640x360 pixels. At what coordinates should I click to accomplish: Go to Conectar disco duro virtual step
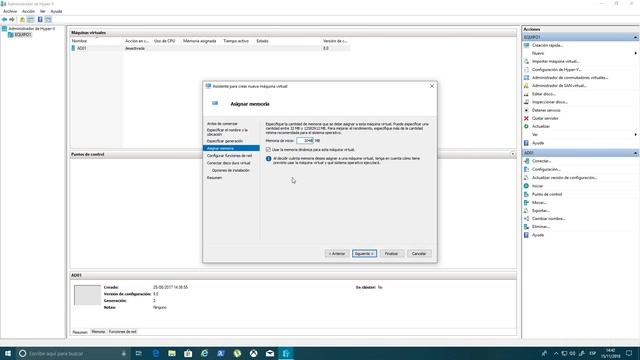[x=229, y=163]
